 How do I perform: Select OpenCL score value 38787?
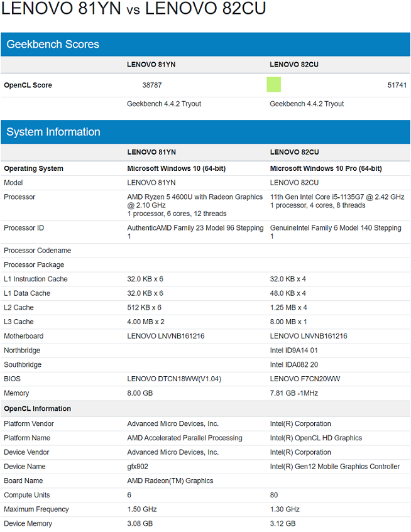[151, 85]
